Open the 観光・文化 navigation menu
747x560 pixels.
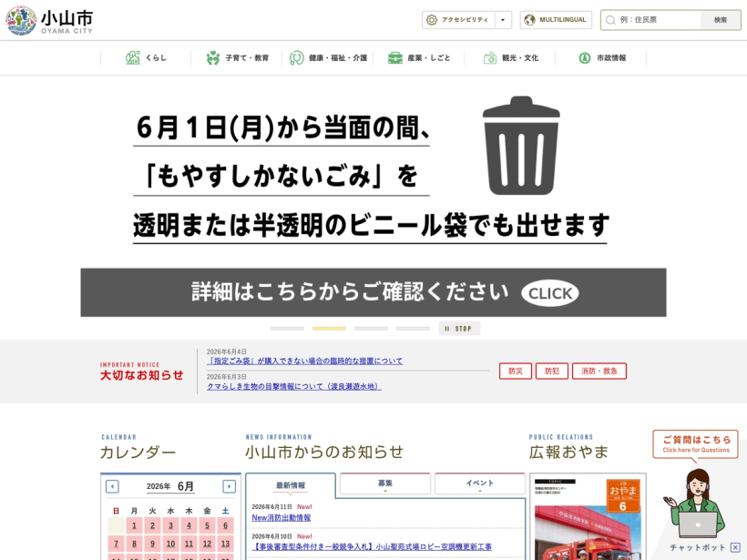point(510,58)
